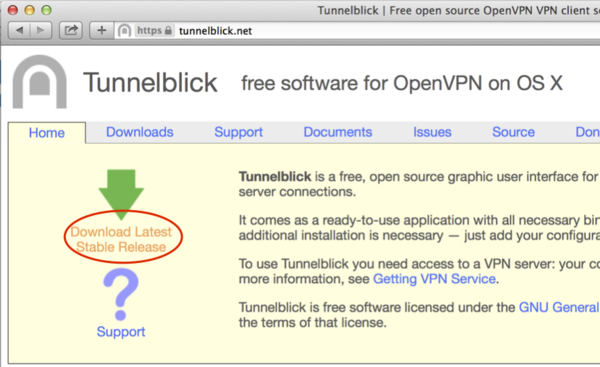This screenshot has height=367, width=600.
Task: Open the Home tab
Action: pos(47,133)
